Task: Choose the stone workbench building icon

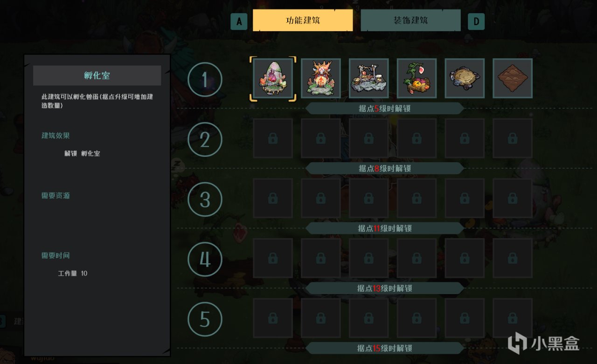Action: (369, 78)
